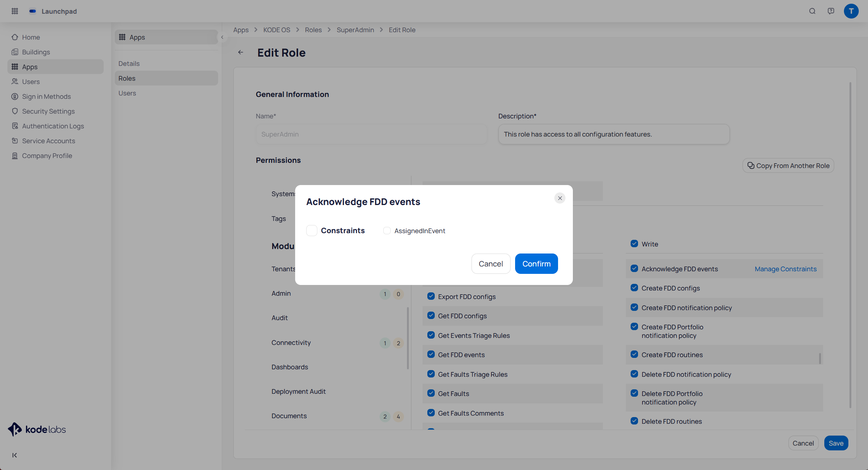Uncheck Get FDD configs

431,315
